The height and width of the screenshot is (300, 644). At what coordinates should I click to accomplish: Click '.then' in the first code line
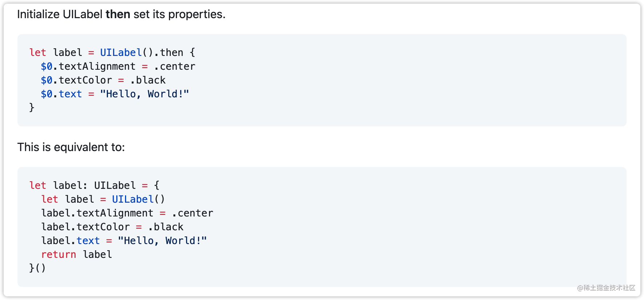169,53
